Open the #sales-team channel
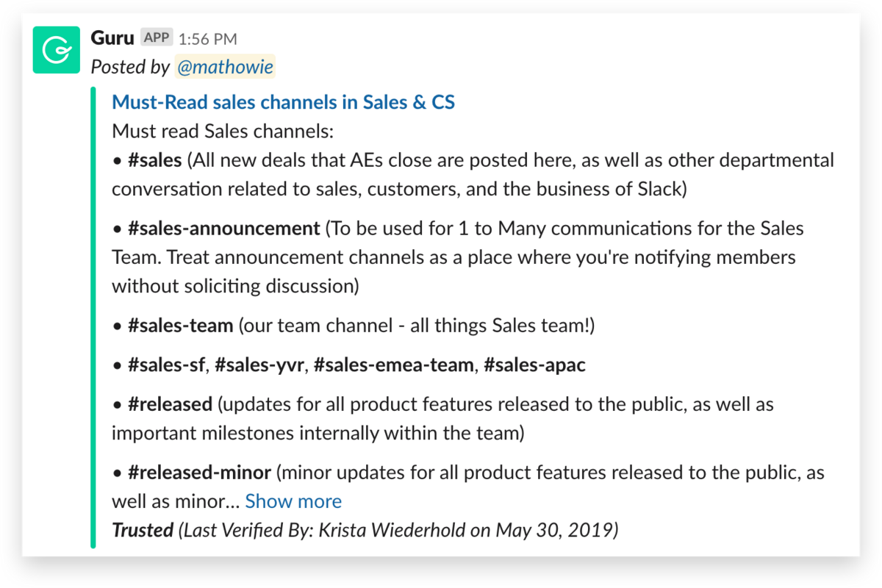This screenshot has height=588, width=882. [x=180, y=326]
